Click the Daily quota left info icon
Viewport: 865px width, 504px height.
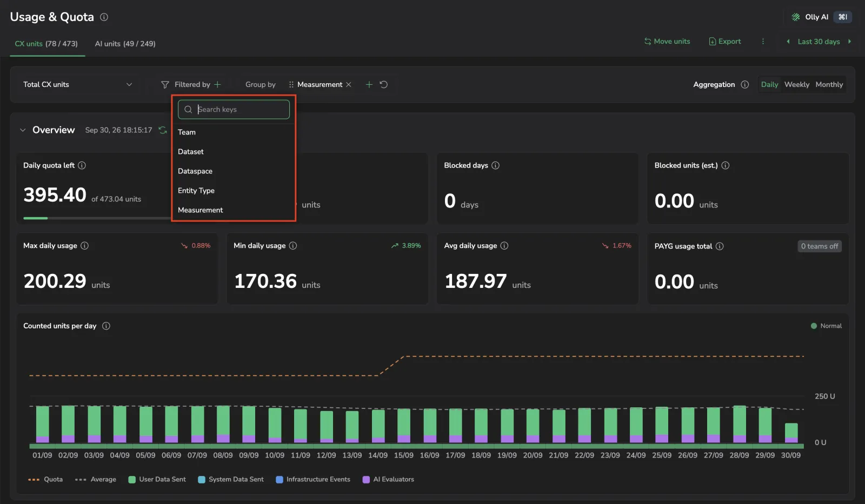82,166
